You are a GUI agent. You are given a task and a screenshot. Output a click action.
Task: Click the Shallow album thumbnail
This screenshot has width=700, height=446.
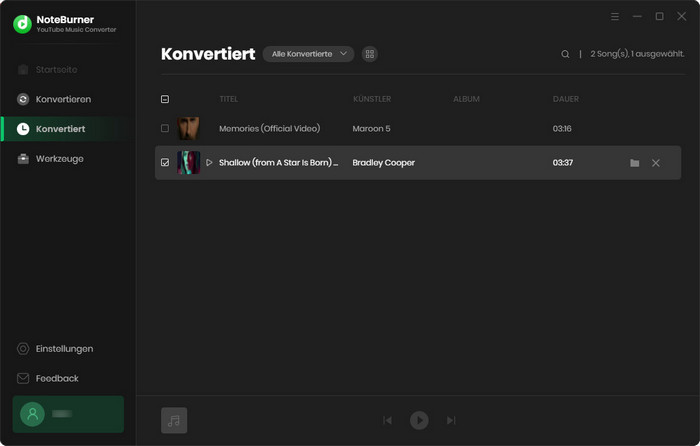pyautogui.click(x=188, y=163)
